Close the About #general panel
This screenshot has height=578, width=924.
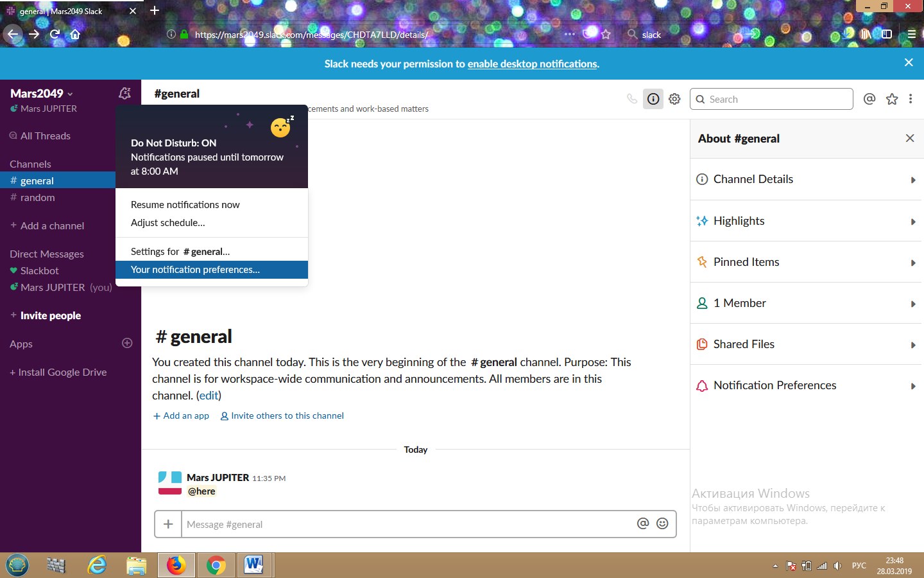click(x=910, y=138)
